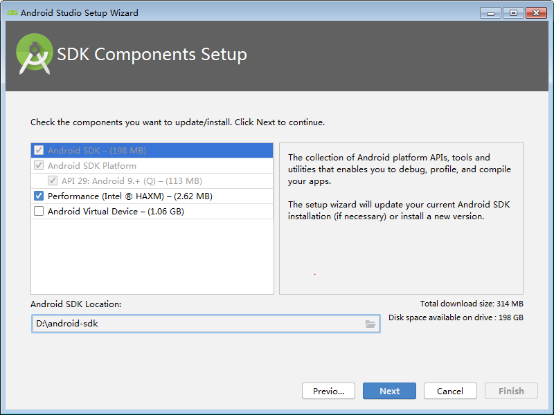Minimize the Setup Wizard window
The height and width of the screenshot is (415, 554).
pos(491,13)
